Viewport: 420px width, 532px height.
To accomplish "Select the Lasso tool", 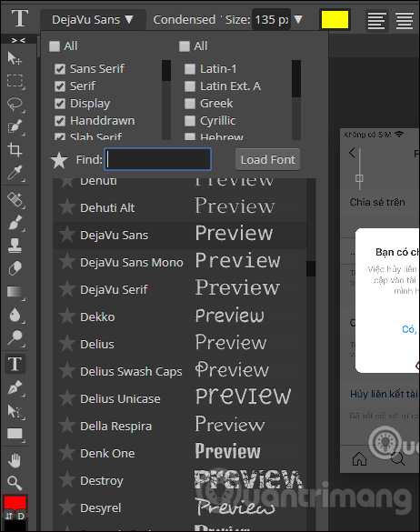I will click(x=15, y=105).
